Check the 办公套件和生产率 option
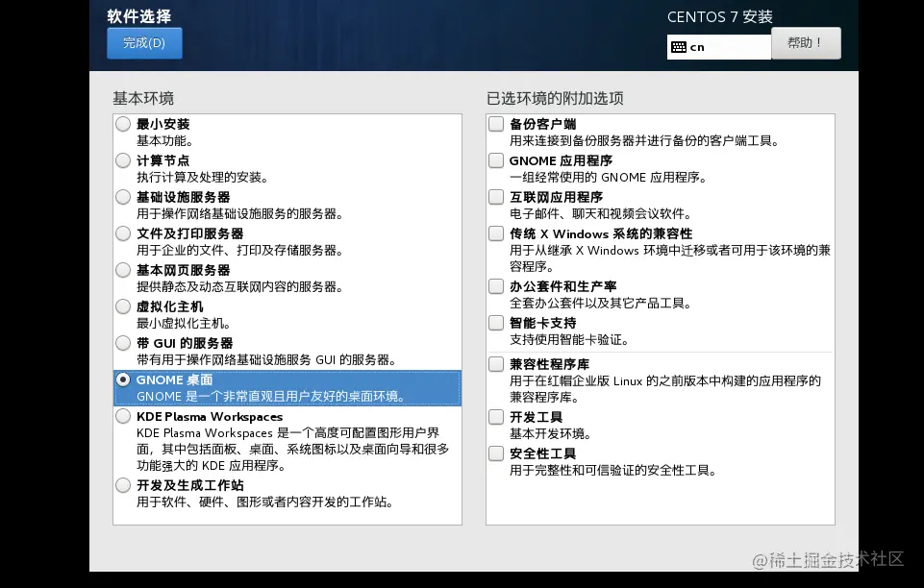This screenshot has width=924, height=588. pyautogui.click(x=496, y=286)
